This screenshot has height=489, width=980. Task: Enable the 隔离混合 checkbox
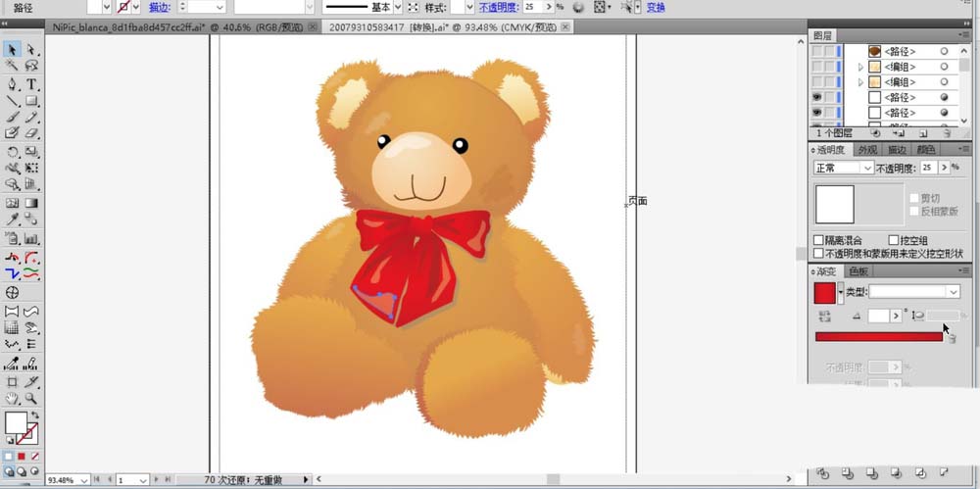tap(818, 240)
